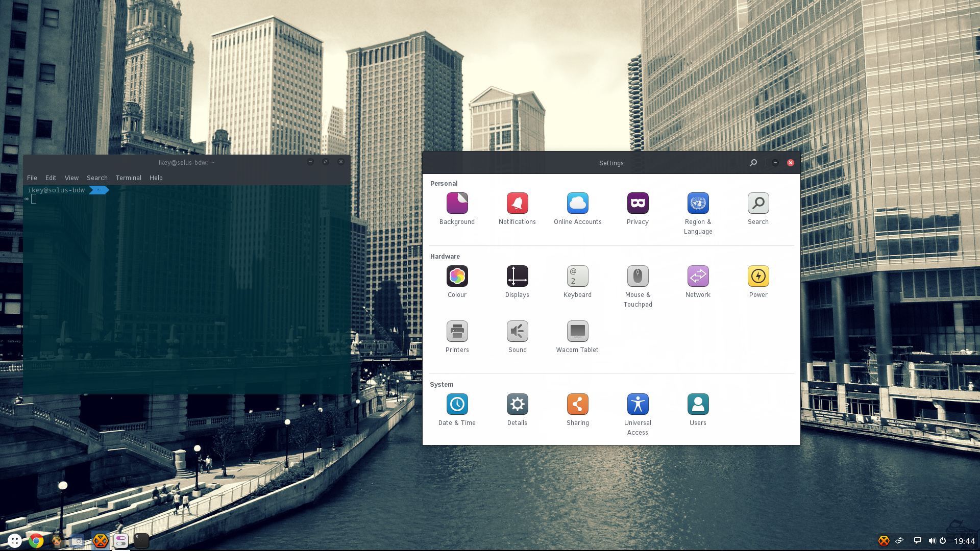Switch to the terminal icon in panel
Viewport: 980px width, 551px height.
pos(141,541)
